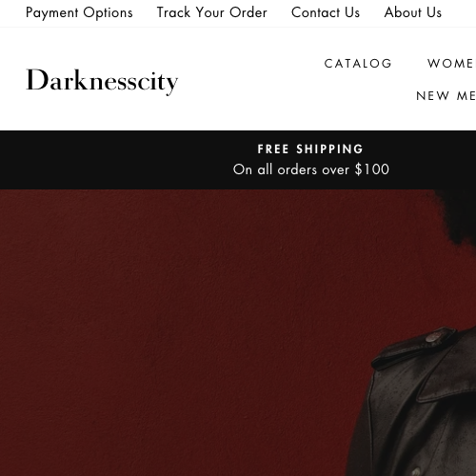This screenshot has height=476, width=476.
Task: Click the metal snap on the jacket epaulet
Action: pos(434,337)
